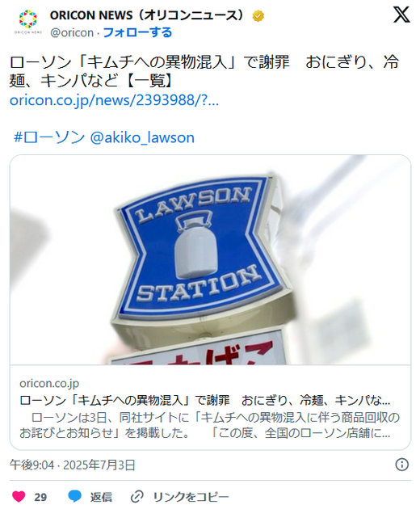The image size is (420, 505).
Task: Open the @akiko_lawson mention
Action: point(142,138)
